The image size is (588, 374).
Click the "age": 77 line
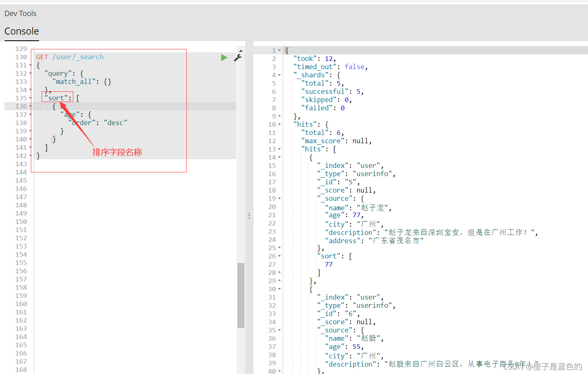[344, 215]
